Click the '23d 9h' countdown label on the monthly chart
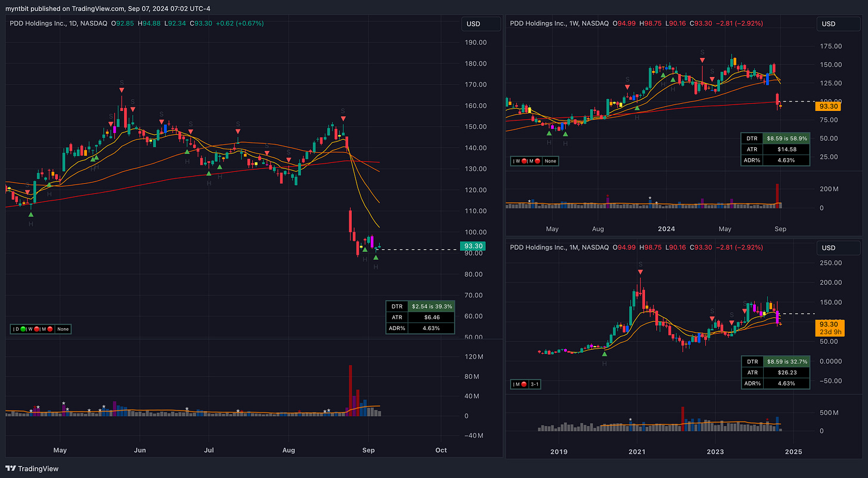 (829, 332)
